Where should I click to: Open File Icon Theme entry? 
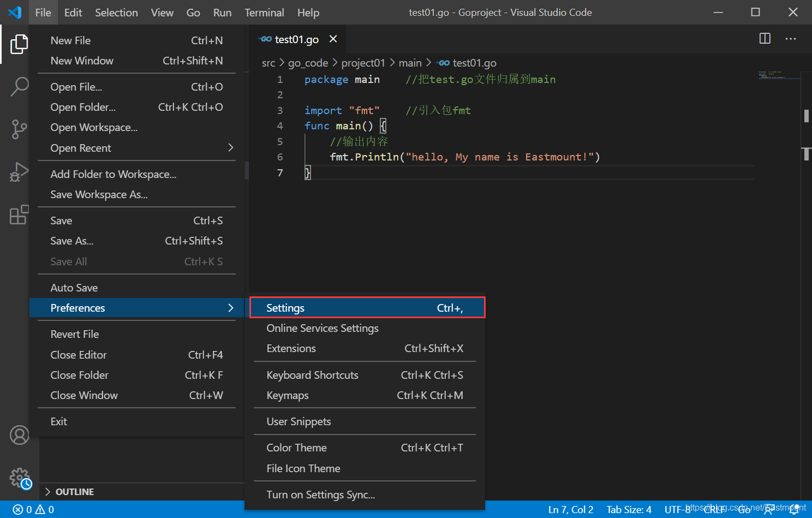[365, 468]
